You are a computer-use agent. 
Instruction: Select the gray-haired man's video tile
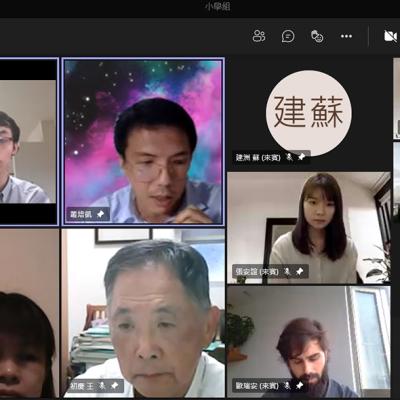[x=143, y=313]
